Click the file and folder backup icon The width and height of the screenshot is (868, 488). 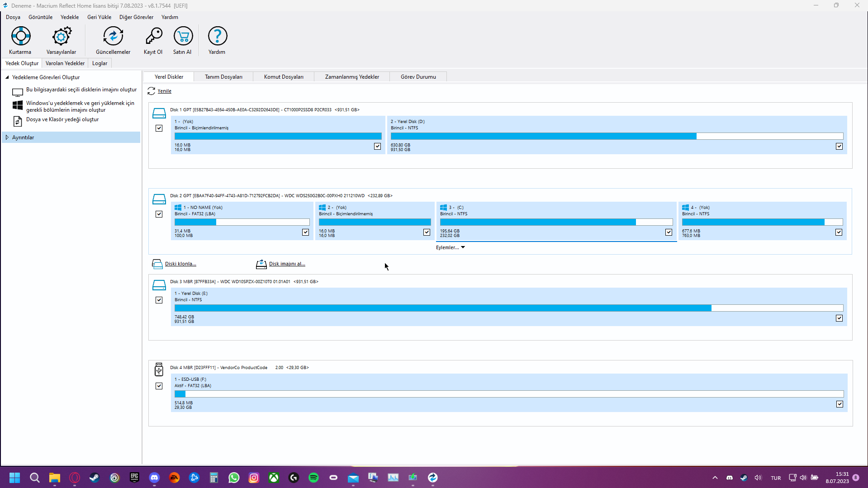(x=18, y=121)
